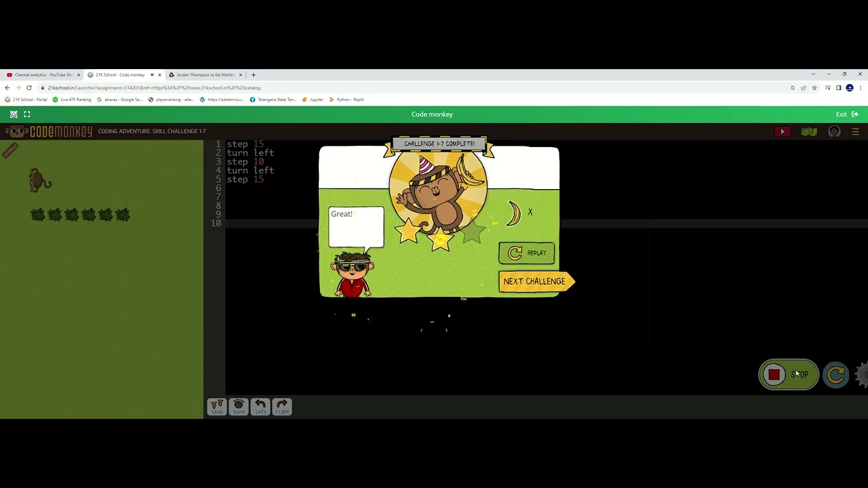Mute the Code monkey tab audio
The width and height of the screenshot is (868, 488).
(152, 75)
